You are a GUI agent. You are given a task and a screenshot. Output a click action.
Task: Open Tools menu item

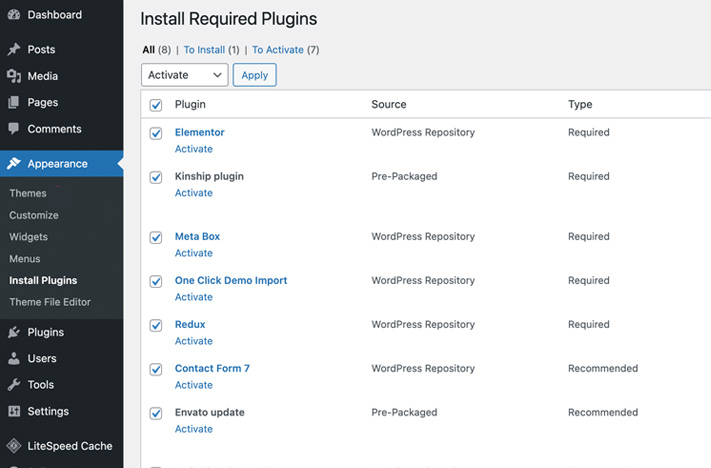coord(62,385)
